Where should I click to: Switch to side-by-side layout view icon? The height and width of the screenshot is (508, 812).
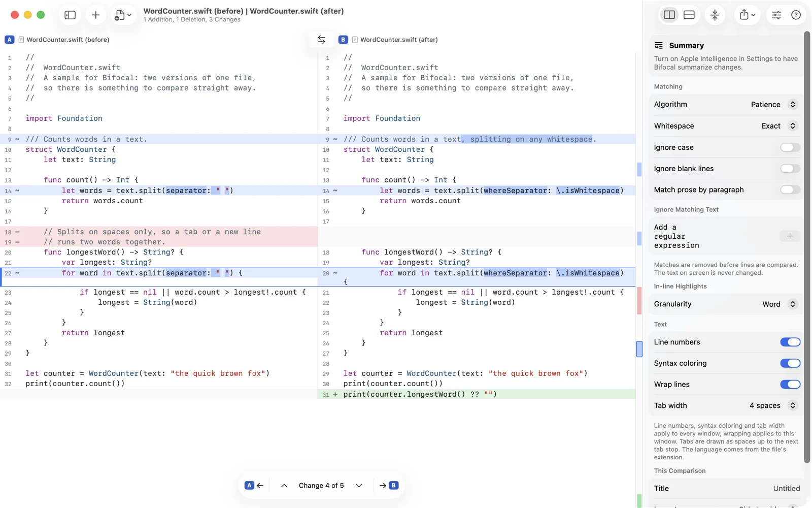[669, 15]
